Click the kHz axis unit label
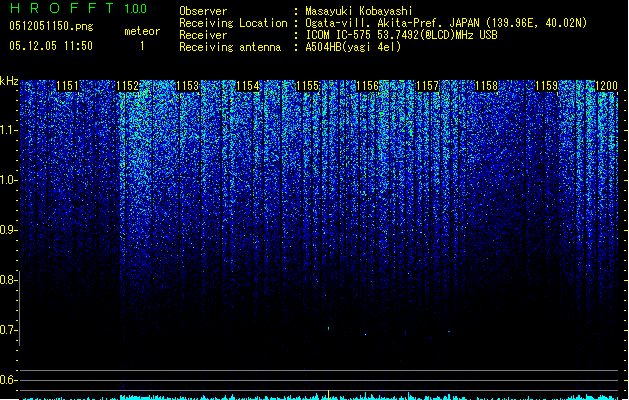 click(9, 81)
